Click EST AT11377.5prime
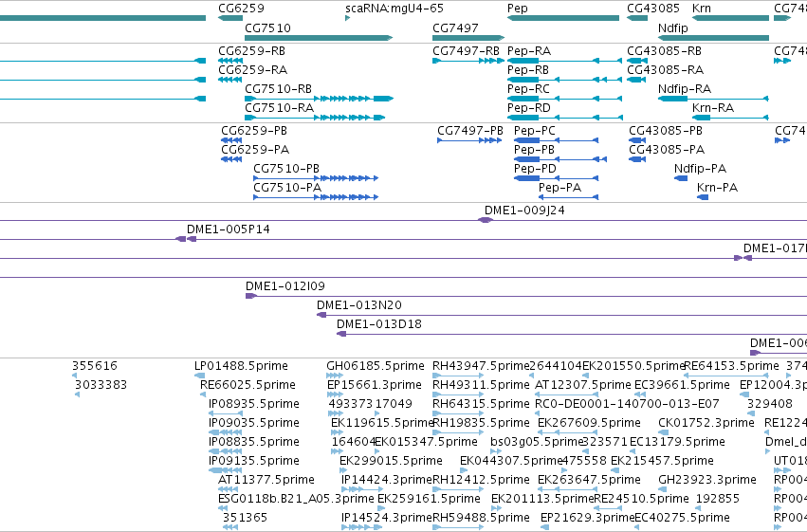Screen dimensions: 807x532 click(266, 480)
